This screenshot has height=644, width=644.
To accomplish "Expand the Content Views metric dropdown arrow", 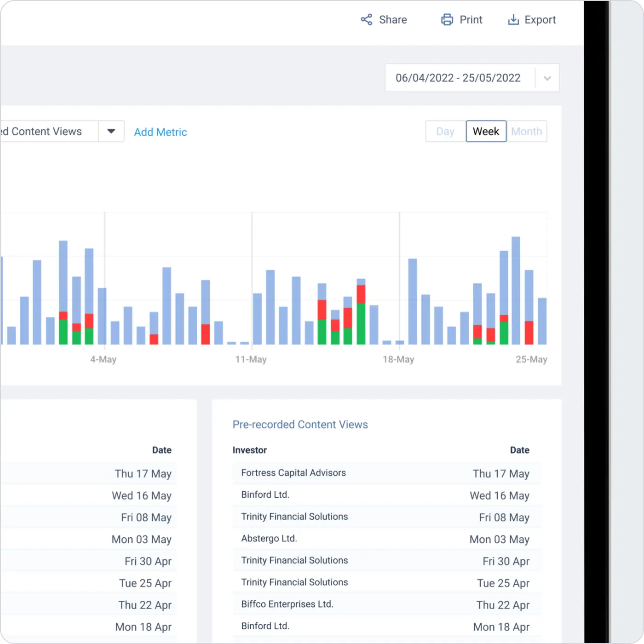I will click(111, 132).
